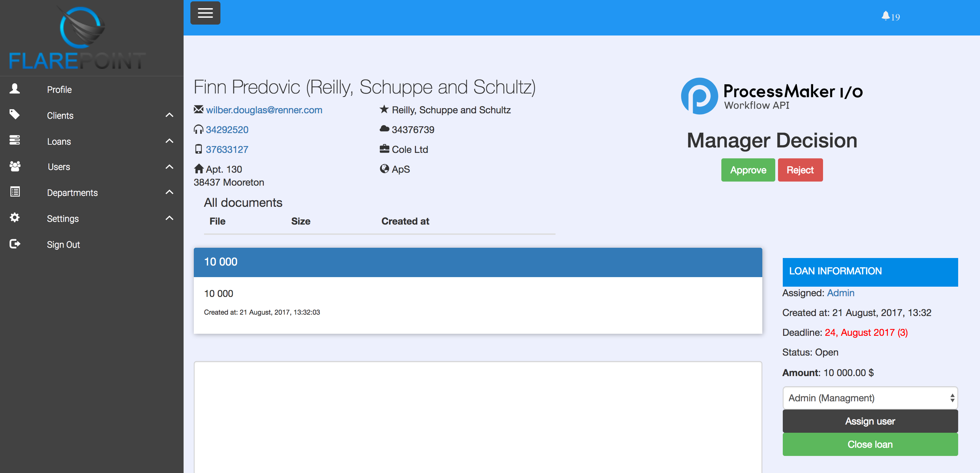Image resolution: width=980 pixels, height=473 pixels.
Task: Click the home address icon
Action: coord(199,169)
